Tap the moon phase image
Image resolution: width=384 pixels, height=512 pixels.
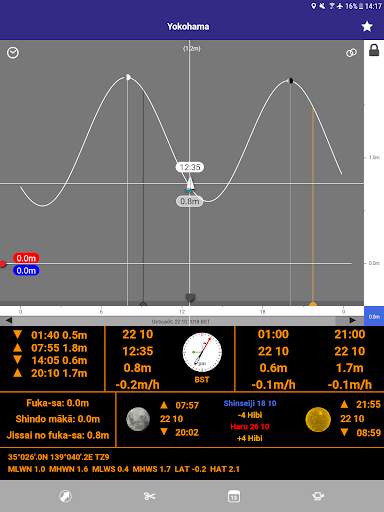(138, 419)
